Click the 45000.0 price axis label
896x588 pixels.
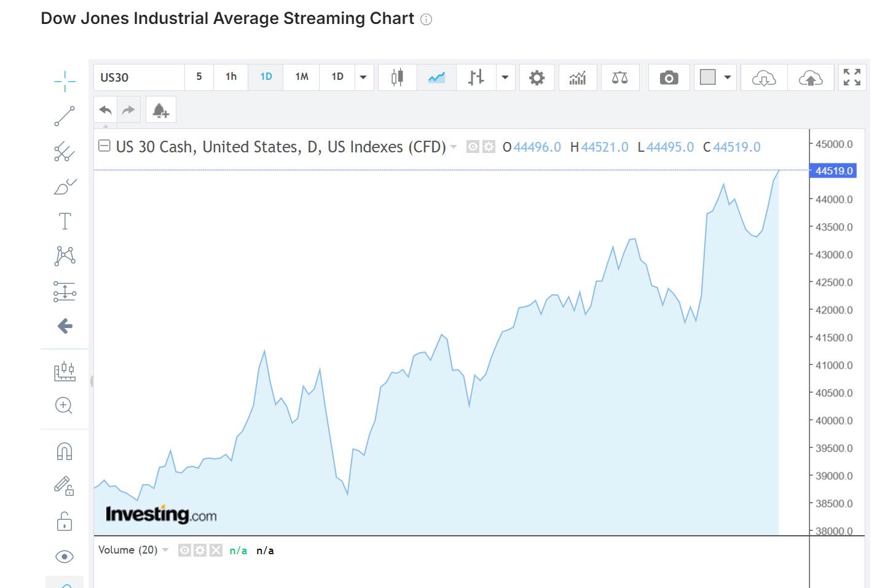click(834, 144)
